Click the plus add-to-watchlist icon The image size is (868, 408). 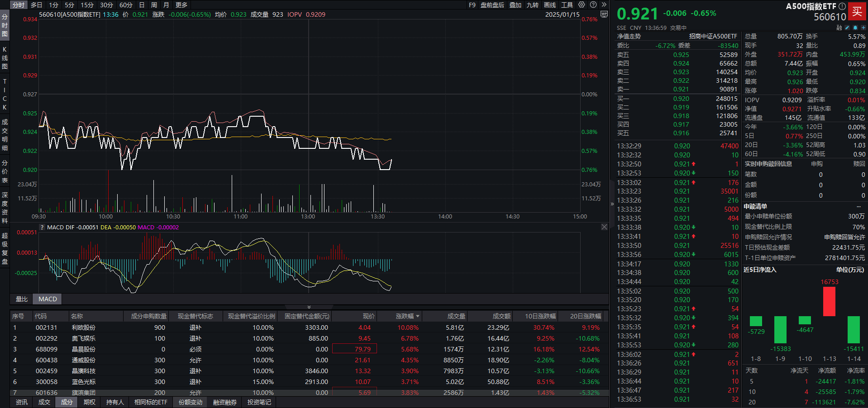(x=863, y=28)
